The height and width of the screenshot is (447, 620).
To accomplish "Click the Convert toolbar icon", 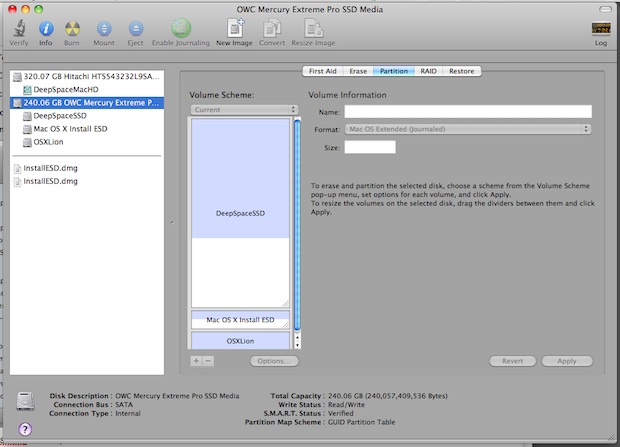I will click(272, 29).
